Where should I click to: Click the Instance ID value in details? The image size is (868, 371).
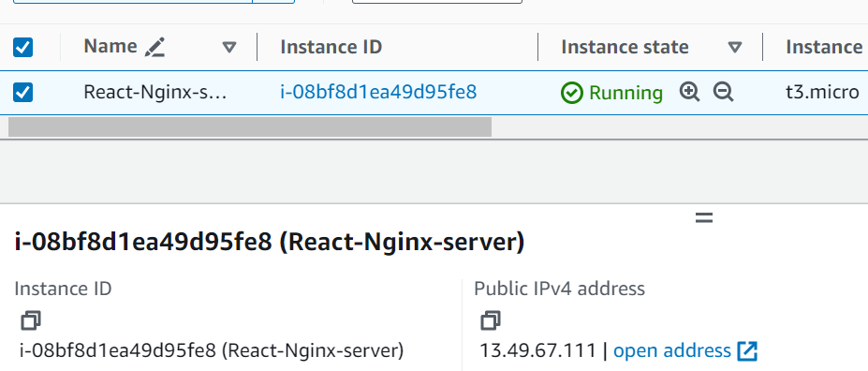[x=212, y=350]
